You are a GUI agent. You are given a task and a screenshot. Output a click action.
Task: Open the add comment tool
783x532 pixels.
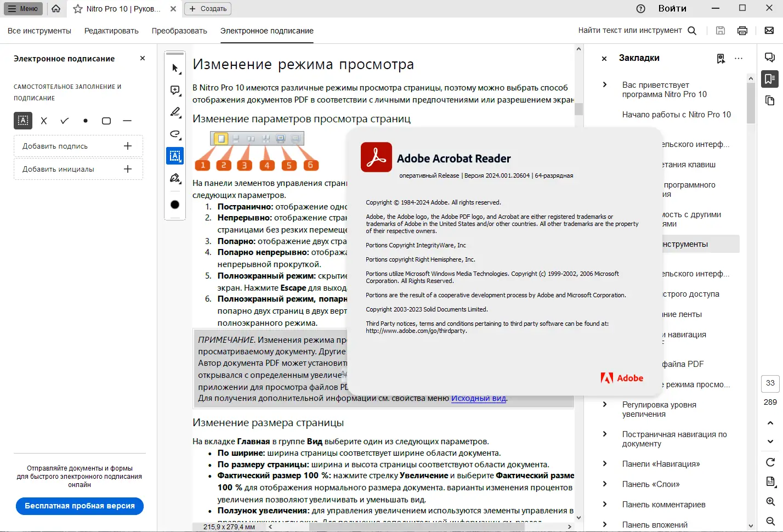(174, 90)
